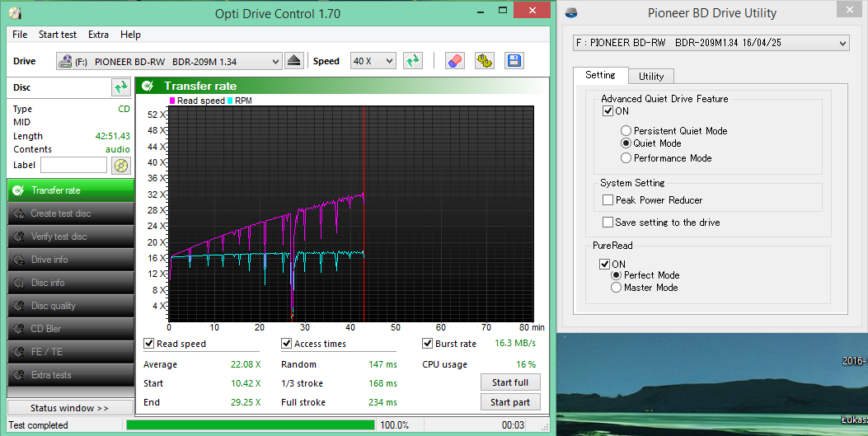Image resolution: width=868 pixels, height=436 pixels.
Task: Click the Random access value 147 ms
Action: point(383,364)
